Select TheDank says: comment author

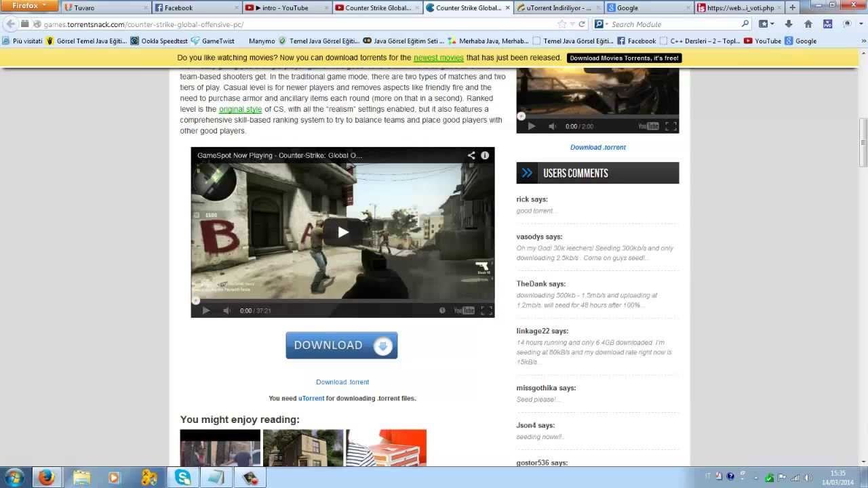pyautogui.click(x=540, y=284)
